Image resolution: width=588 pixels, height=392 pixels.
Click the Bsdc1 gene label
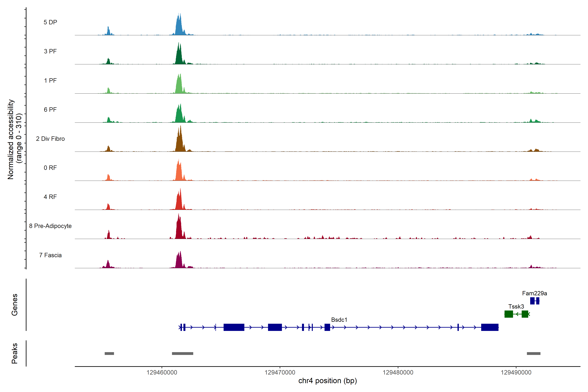(x=339, y=320)
